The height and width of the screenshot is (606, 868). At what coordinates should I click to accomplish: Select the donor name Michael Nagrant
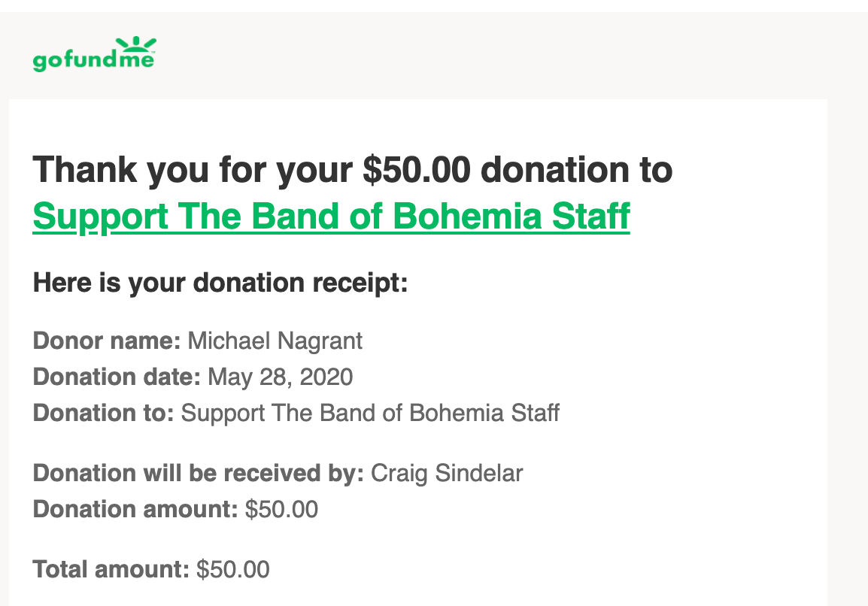pyautogui.click(x=275, y=341)
